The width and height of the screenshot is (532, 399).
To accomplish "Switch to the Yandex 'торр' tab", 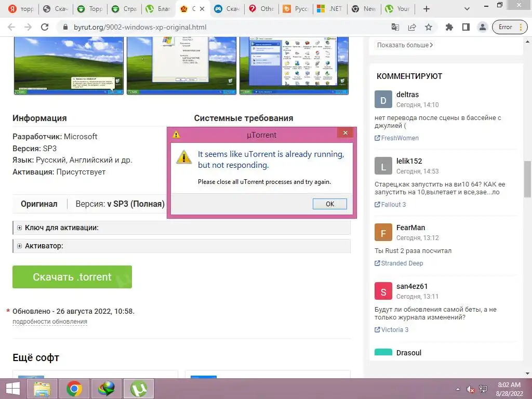I will [x=21, y=9].
